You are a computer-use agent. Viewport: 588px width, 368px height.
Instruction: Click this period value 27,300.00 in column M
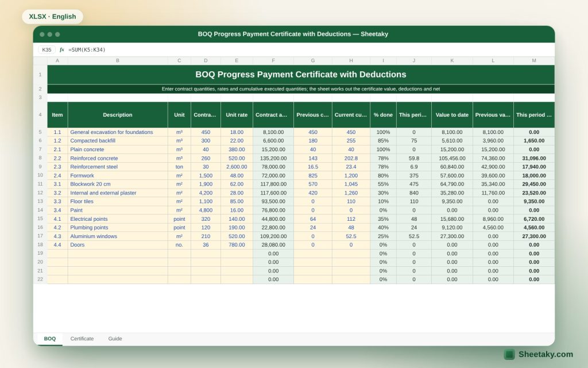(534, 236)
